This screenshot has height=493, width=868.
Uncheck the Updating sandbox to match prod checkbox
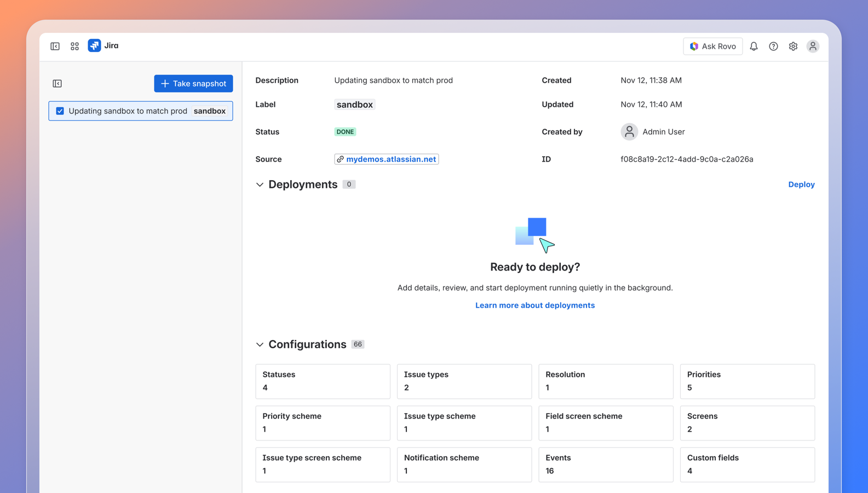coord(60,111)
